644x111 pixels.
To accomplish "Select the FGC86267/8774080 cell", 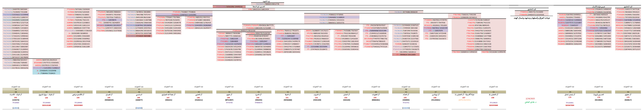I will coord(406,12).
